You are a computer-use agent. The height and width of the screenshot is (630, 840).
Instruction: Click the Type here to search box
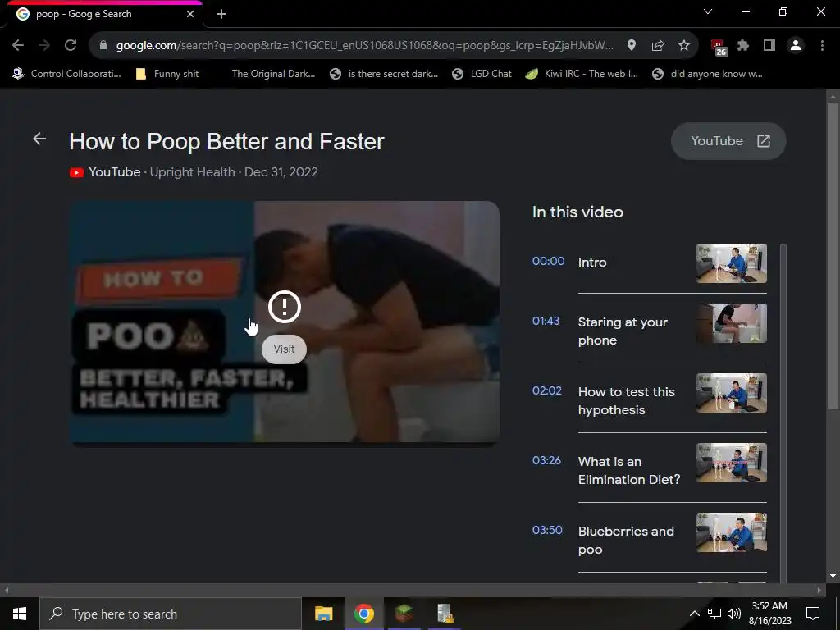click(171, 614)
